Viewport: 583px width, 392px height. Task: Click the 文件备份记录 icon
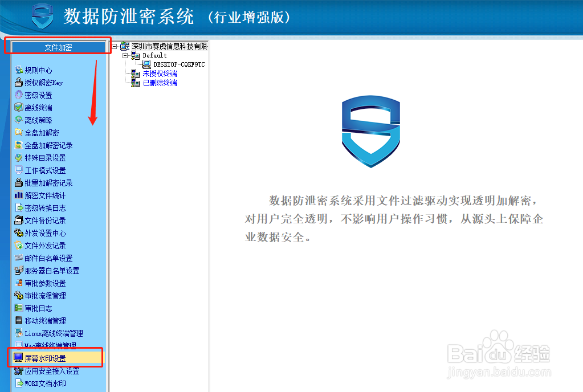[19, 220]
